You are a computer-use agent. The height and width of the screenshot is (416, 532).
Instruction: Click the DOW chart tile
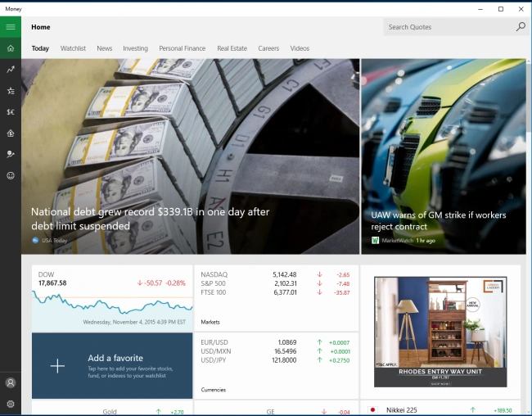click(112, 299)
